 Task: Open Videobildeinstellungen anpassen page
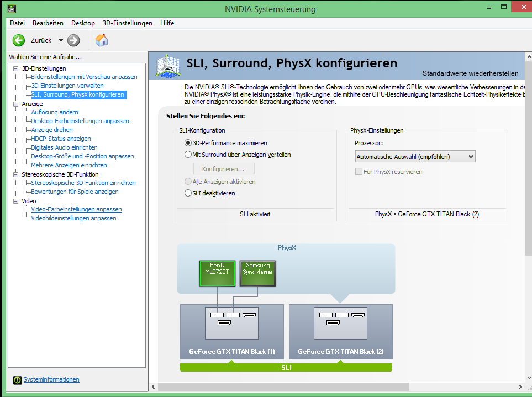[x=73, y=218]
